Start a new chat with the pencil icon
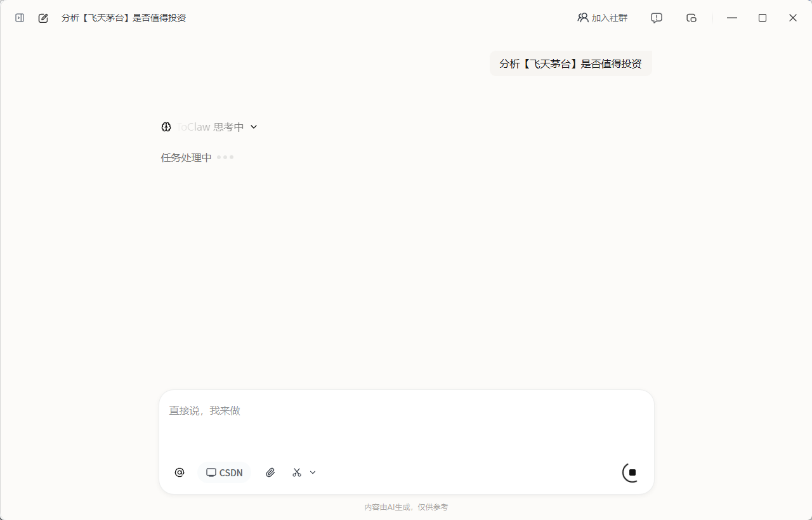Viewport: 812px width, 520px height. [43, 18]
